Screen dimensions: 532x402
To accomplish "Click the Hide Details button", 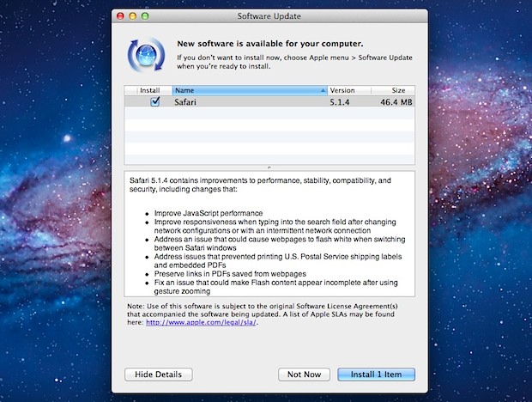I will (159, 375).
